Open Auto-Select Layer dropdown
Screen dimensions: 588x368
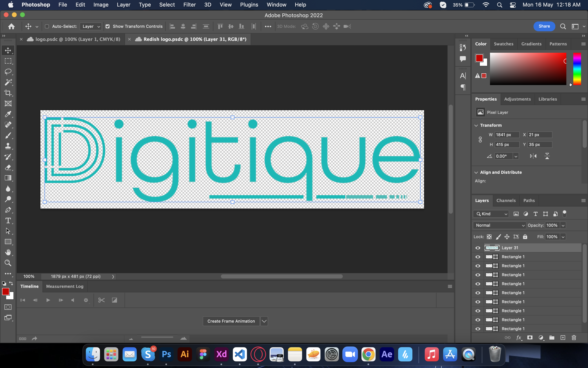(x=91, y=26)
